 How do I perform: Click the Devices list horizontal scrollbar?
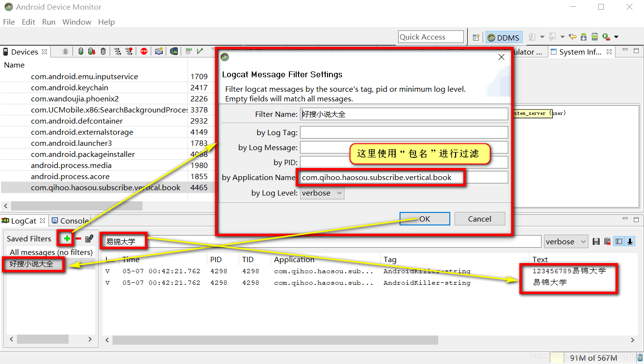click(x=76, y=206)
